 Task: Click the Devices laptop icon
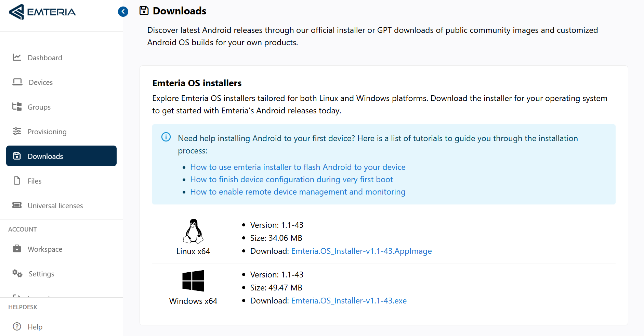17,82
